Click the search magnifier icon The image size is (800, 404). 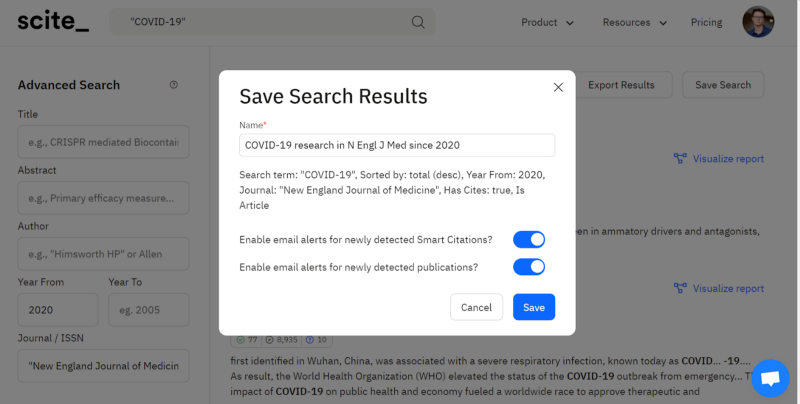pyautogui.click(x=418, y=22)
